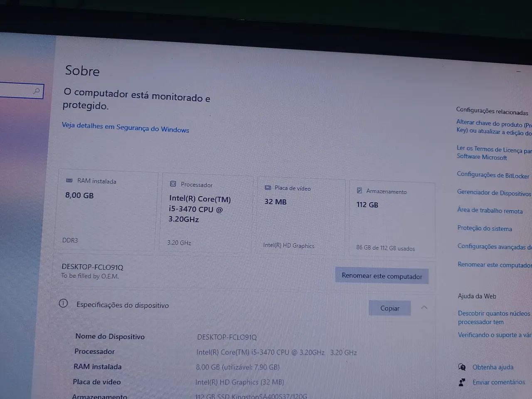Open Configurações de BitLocker link
532x399 pixels.
click(x=493, y=175)
